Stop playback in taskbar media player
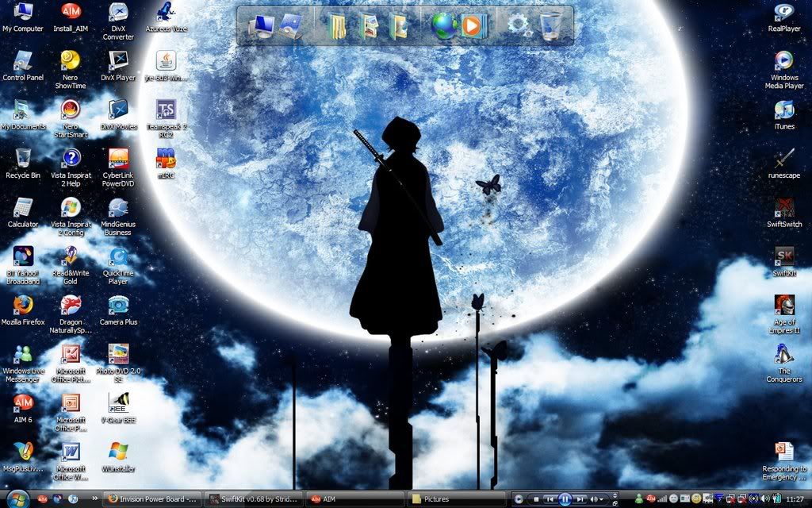This screenshot has width=812, height=508. [x=536, y=500]
